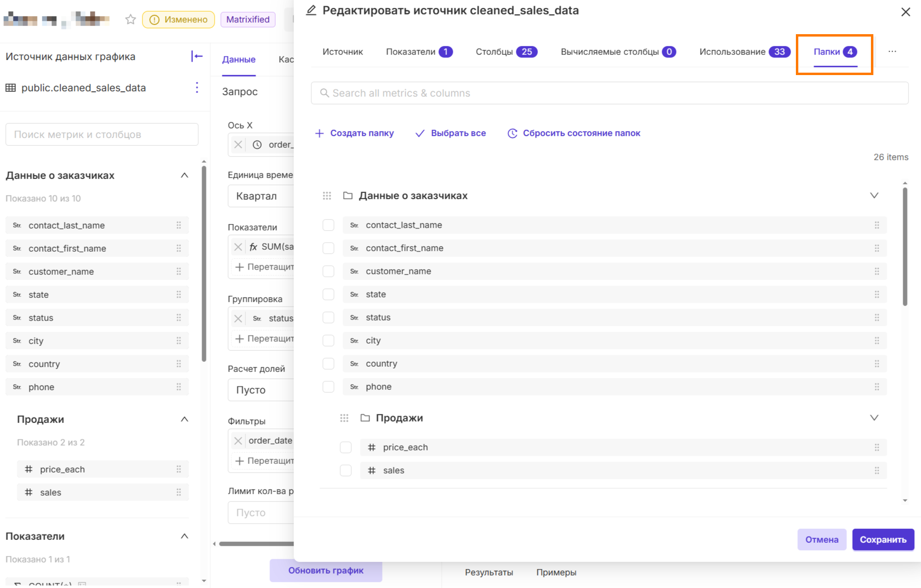Open the public.cleaned_sales_data options menu
This screenshot has height=588, width=921.
[x=197, y=88]
